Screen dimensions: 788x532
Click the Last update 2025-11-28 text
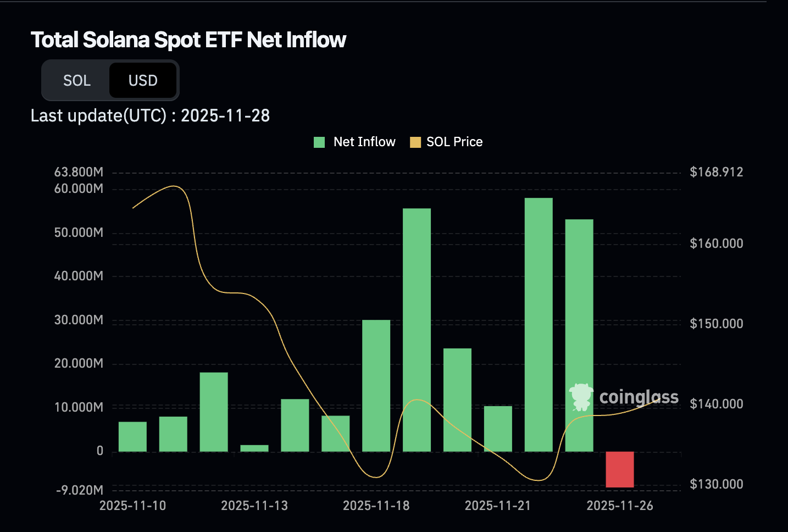click(x=151, y=115)
